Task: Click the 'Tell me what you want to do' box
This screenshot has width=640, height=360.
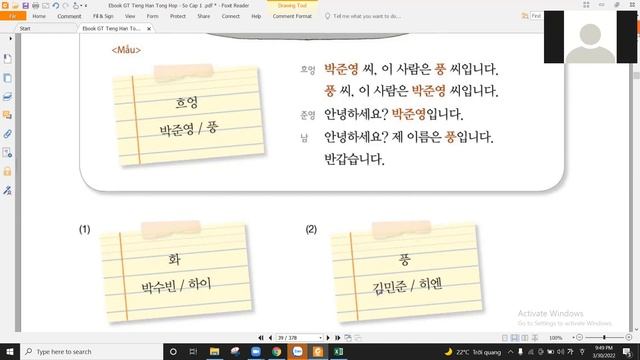Action: coord(363,16)
